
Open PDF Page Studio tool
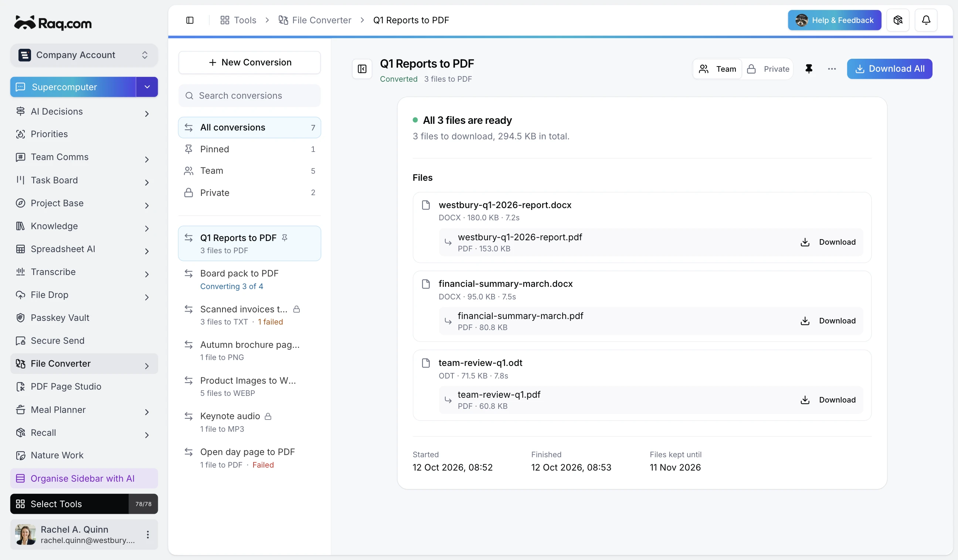pyautogui.click(x=84, y=387)
